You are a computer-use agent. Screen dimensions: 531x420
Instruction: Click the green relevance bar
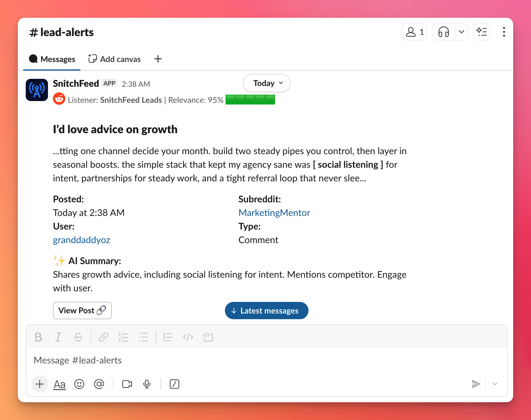click(x=250, y=100)
